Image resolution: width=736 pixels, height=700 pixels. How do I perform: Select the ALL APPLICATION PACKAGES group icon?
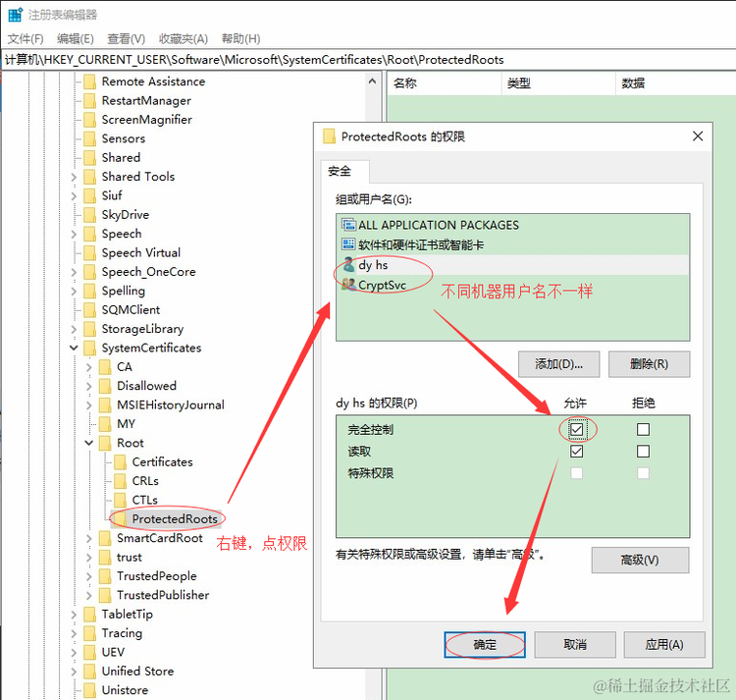tap(348, 225)
